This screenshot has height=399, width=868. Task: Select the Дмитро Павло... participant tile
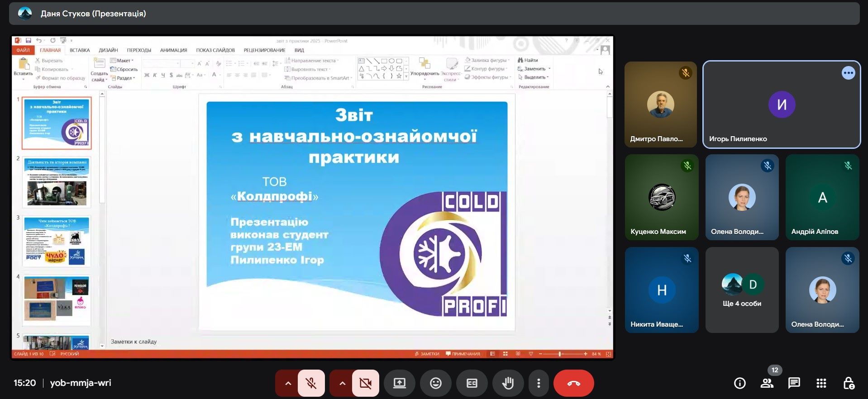click(x=661, y=104)
